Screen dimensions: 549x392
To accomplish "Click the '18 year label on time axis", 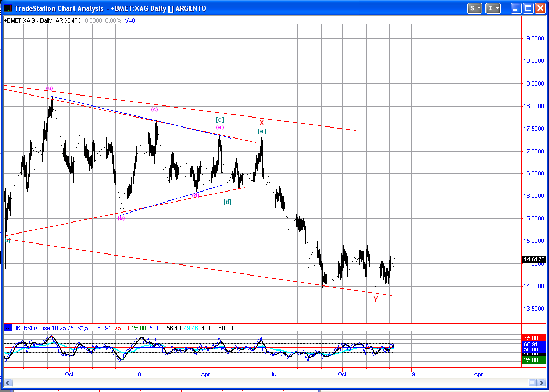I will (138, 374).
